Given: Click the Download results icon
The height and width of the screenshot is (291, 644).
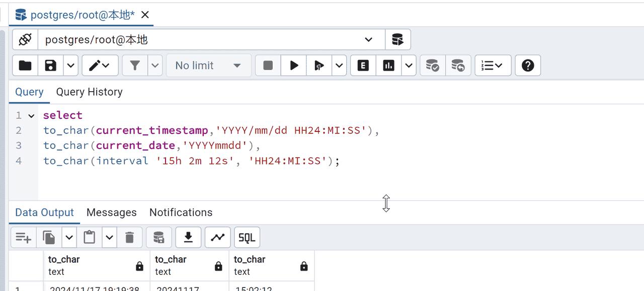Looking at the screenshot, I should point(189,237).
